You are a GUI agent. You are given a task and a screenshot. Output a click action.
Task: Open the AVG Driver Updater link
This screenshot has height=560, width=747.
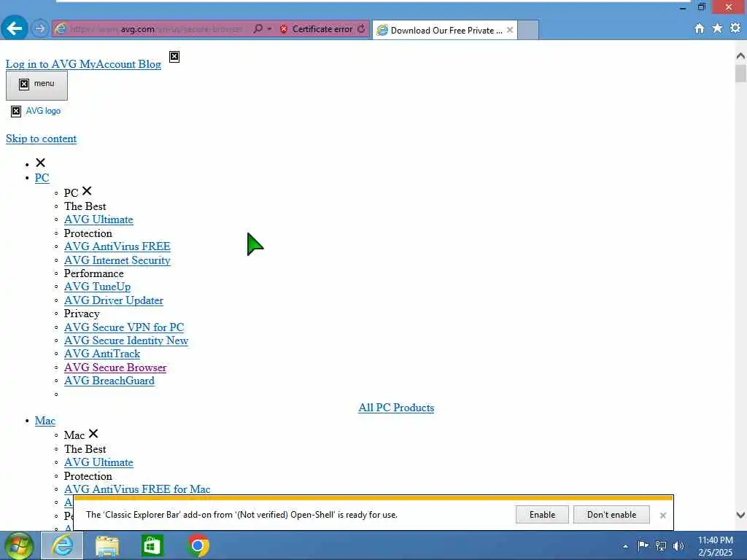113,300
